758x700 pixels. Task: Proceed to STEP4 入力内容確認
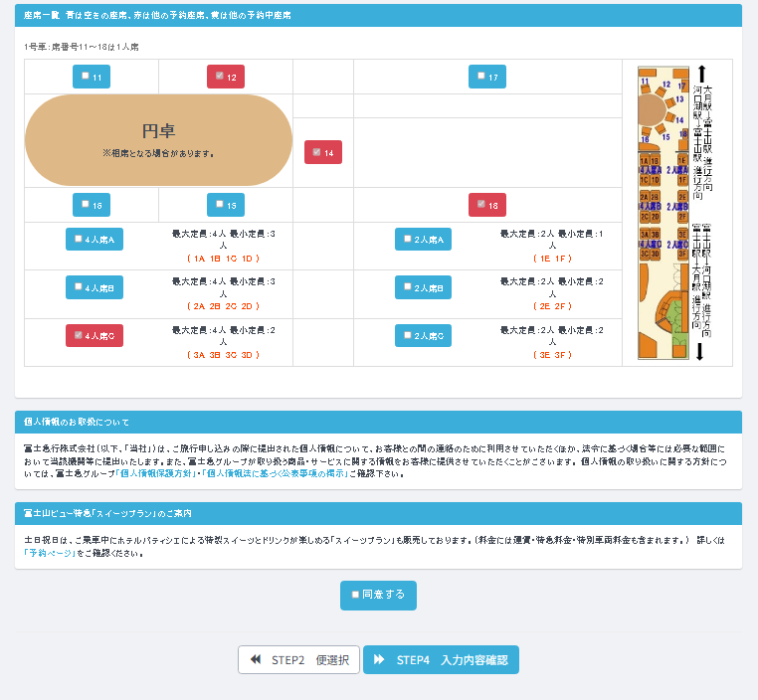pos(441,660)
